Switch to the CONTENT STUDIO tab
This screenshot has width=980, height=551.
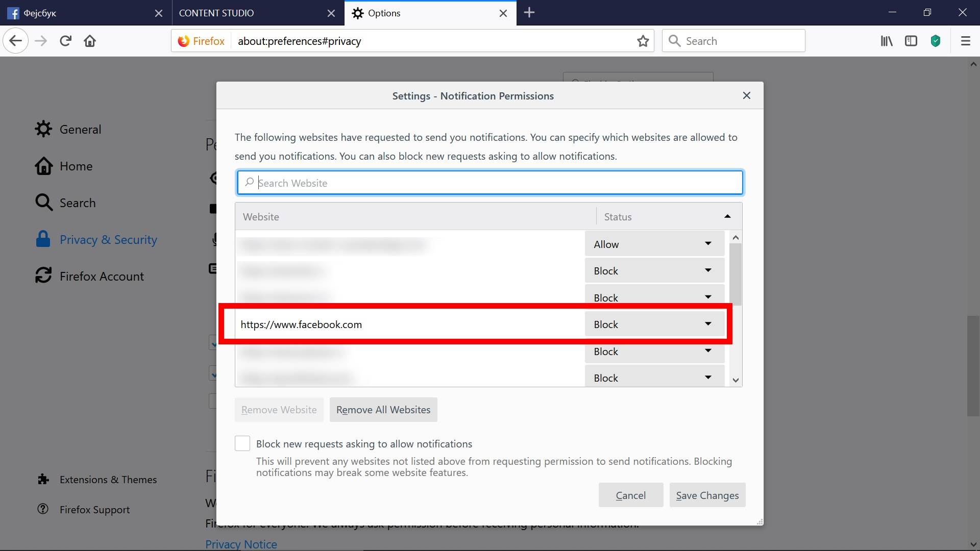250,13
